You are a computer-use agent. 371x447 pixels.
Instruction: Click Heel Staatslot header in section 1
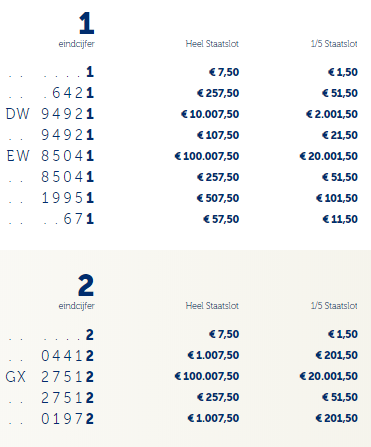coord(212,44)
